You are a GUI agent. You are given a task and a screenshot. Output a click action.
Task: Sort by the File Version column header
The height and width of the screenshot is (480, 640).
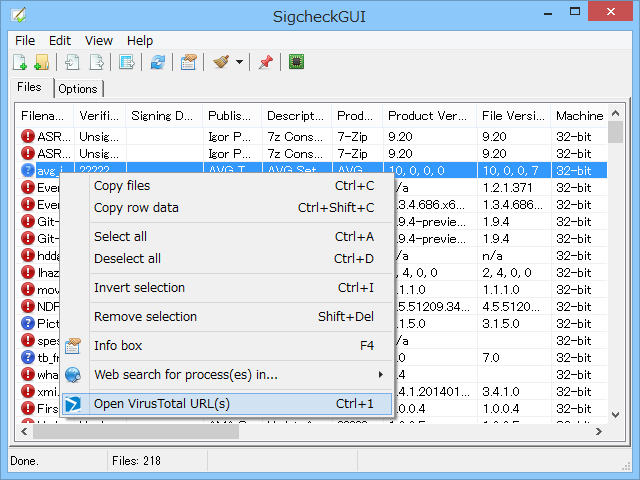click(x=513, y=116)
